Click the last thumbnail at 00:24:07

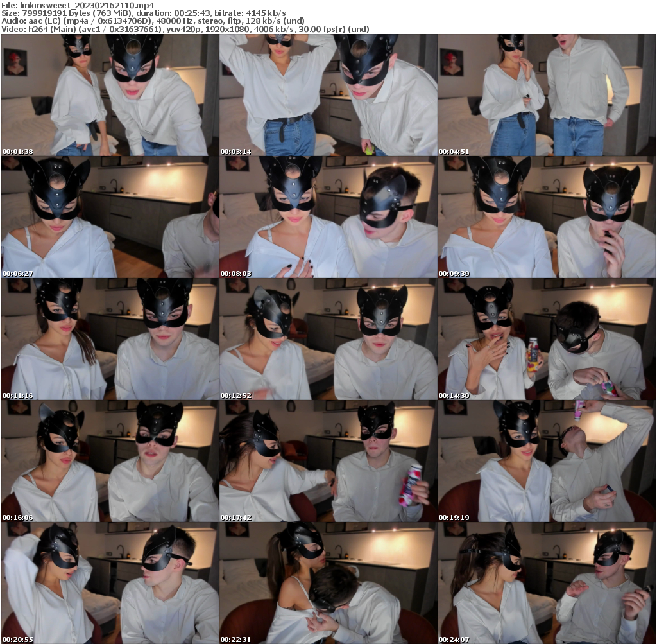point(546,583)
